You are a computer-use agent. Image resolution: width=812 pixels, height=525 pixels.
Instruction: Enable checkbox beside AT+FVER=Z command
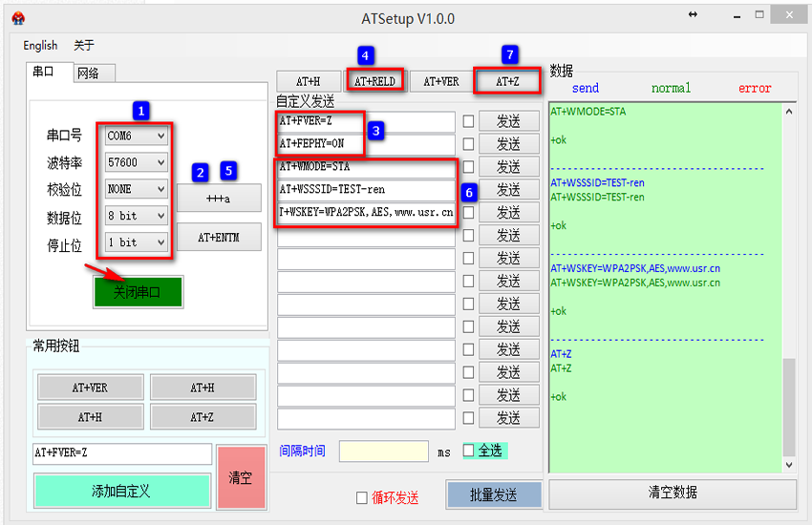(x=468, y=121)
